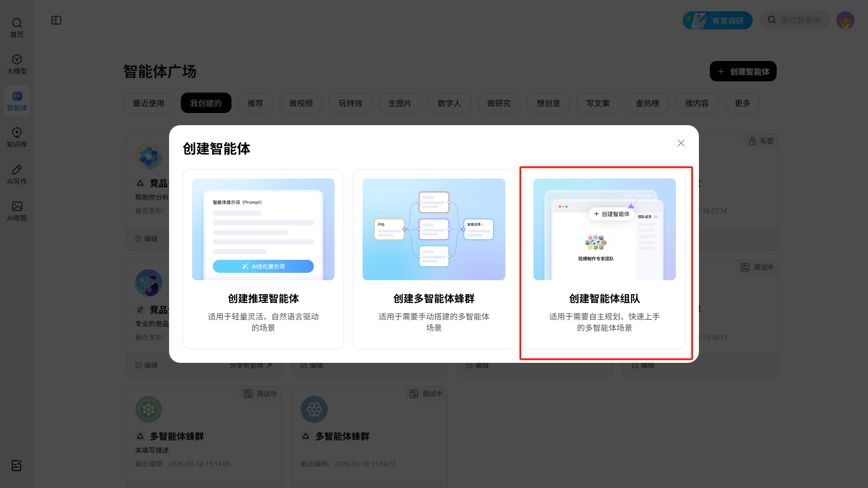The image size is (868, 488).
Task: Choose the 创建智能体组队 card
Action: (604, 259)
